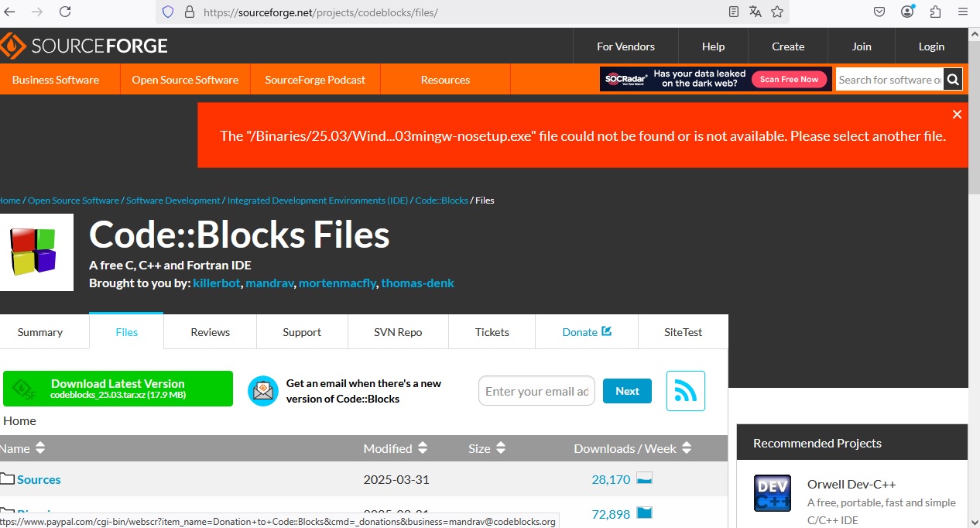Click Create in the top bar

pos(788,46)
